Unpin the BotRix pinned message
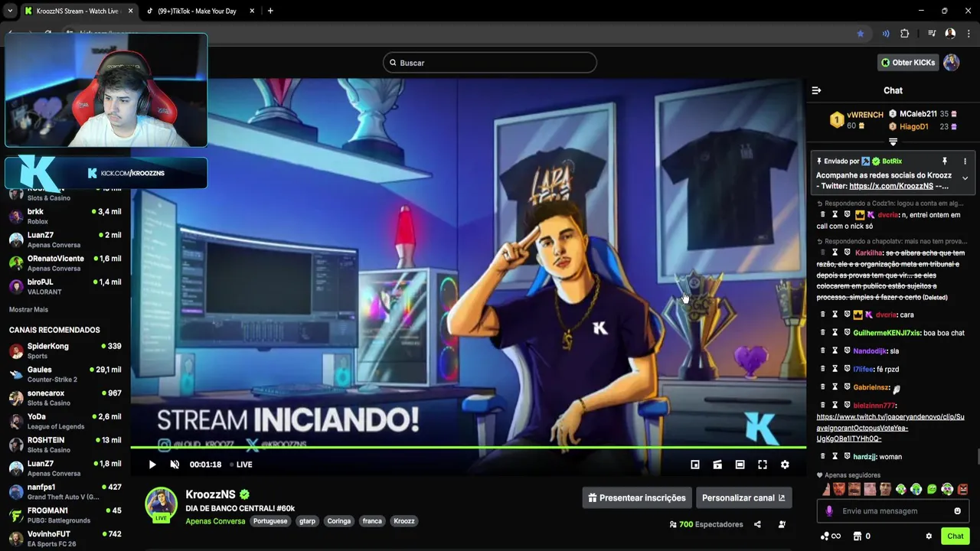 pyautogui.click(x=945, y=161)
